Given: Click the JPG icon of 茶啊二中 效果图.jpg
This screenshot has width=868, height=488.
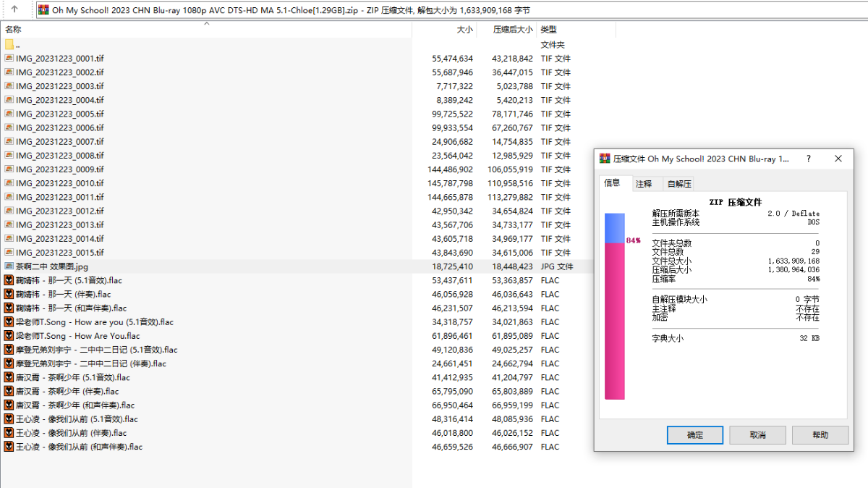Looking at the screenshot, I should (9, 266).
